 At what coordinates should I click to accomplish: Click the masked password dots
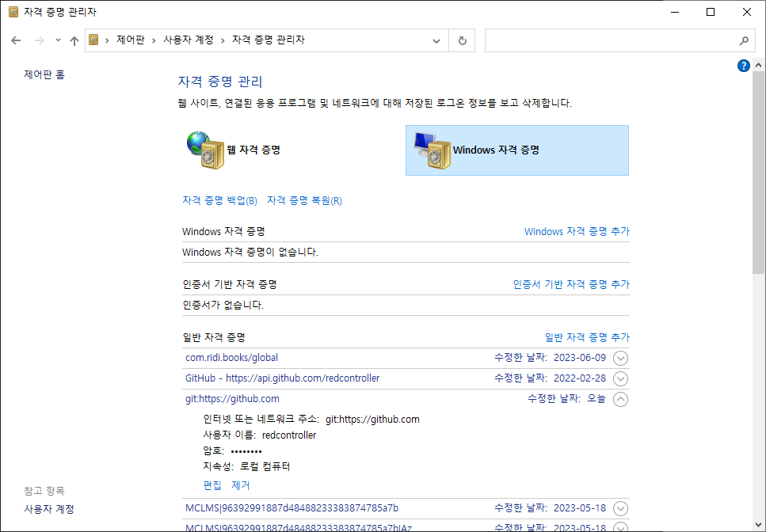click(246, 451)
